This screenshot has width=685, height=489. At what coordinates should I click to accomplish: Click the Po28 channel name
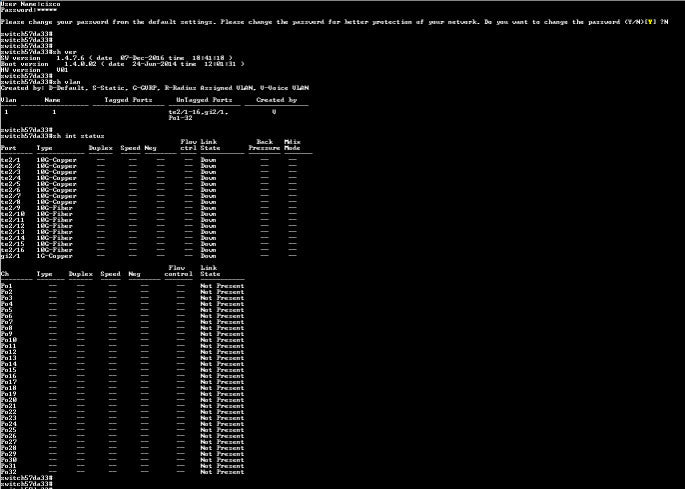(9, 448)
